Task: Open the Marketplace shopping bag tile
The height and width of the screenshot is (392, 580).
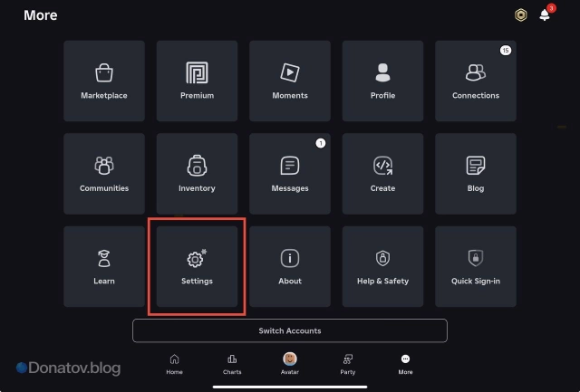Action: click(104, 81)
